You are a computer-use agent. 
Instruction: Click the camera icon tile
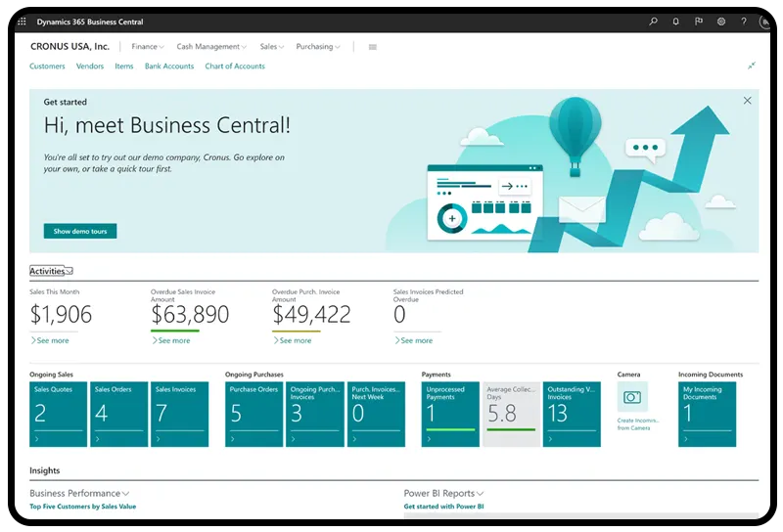[x=632, y=397]
